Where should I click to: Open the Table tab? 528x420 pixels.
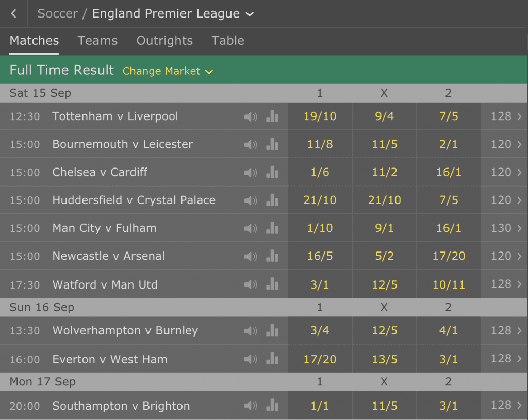[x=227, y=40]
